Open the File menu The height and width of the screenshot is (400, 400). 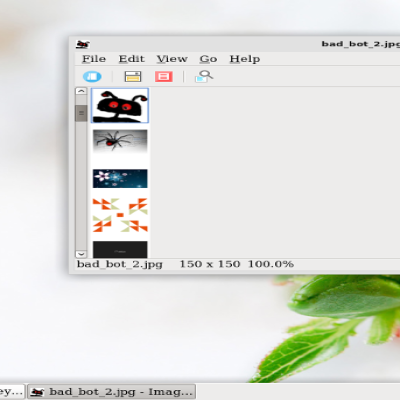(94, 59)
